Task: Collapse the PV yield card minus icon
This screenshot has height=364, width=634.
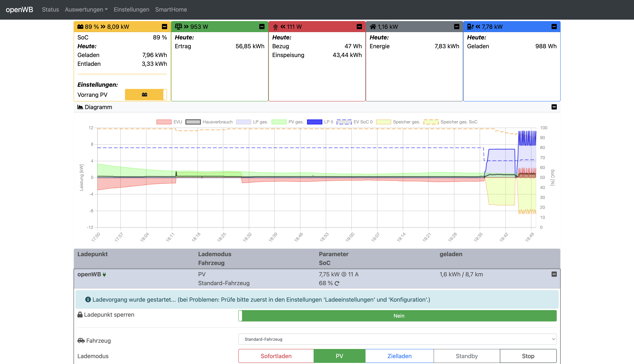Action: coord(262,27)
